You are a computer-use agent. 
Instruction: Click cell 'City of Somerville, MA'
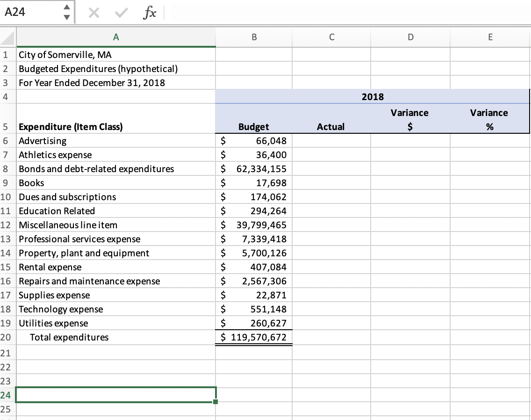coord(116,55)
